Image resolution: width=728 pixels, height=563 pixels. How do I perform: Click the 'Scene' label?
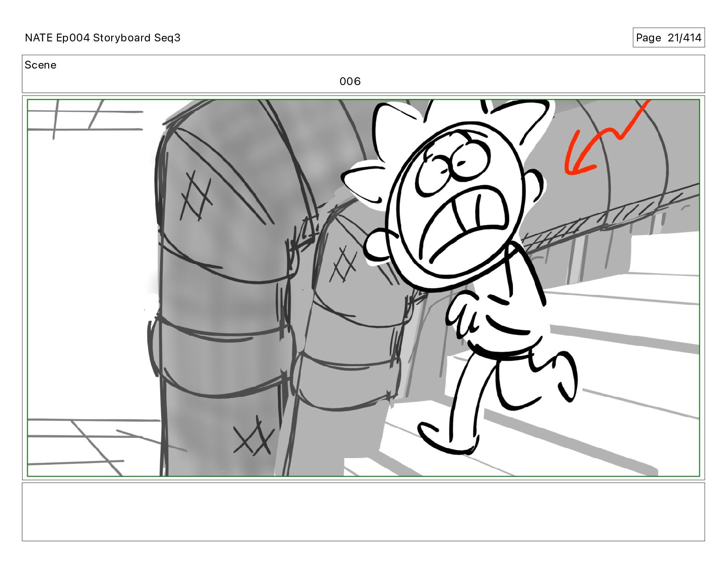[40, 65]
